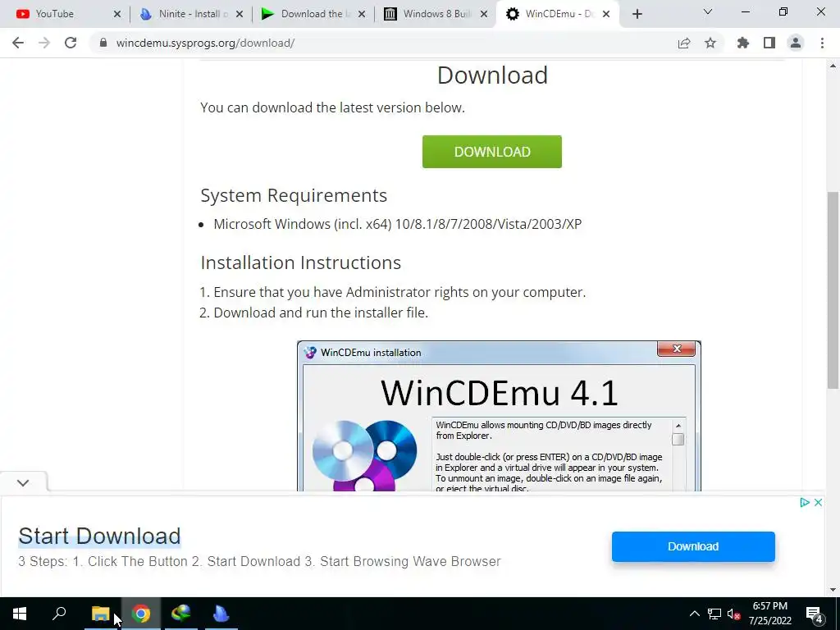Viewport: 840px width, 630px height.
Task: Close the ad banner
Action: click(818, 503)
